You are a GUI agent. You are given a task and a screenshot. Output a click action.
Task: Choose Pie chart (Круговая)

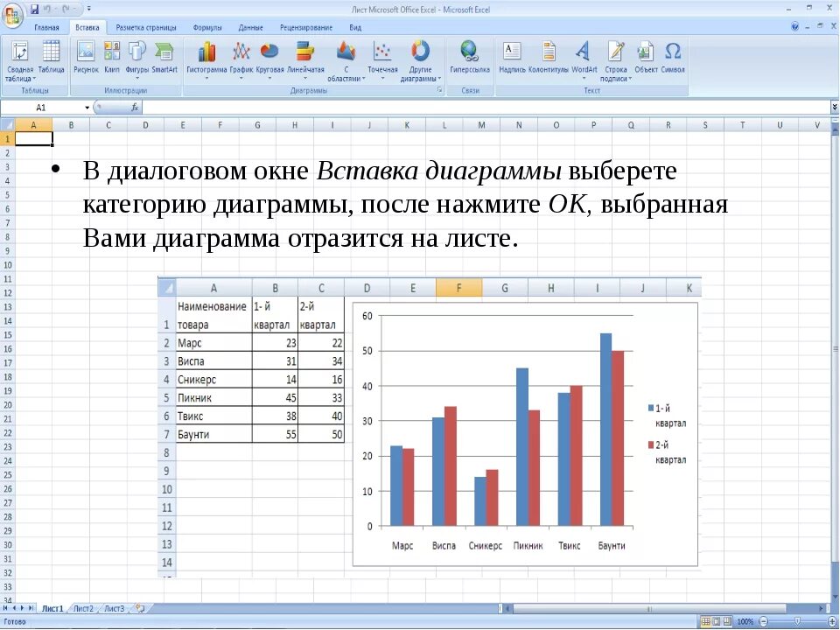269,60
